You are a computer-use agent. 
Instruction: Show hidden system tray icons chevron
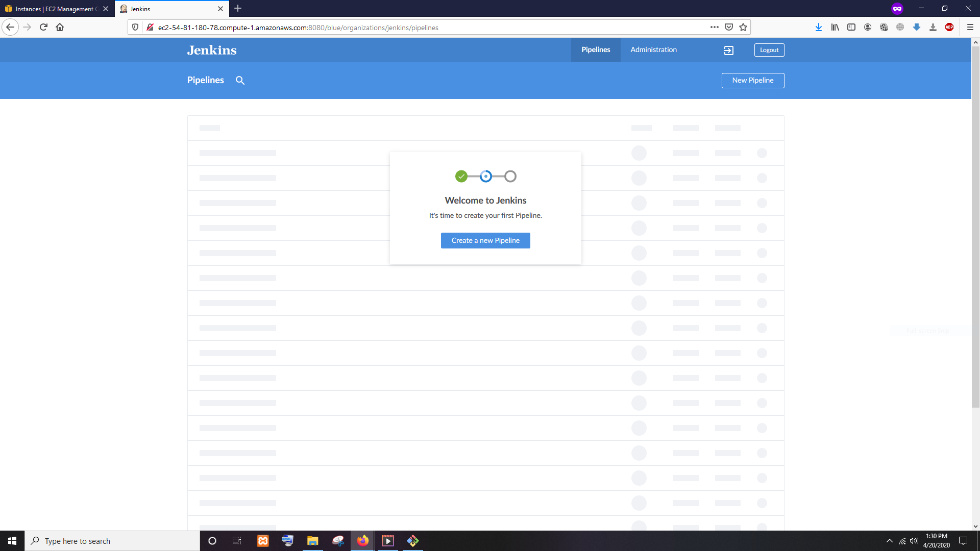(889, 541)
